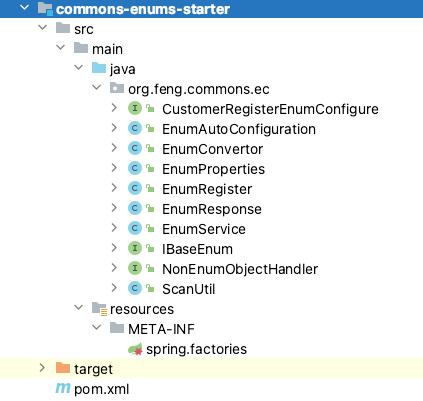Click the interface icon of CustomerRegisterEnumConfigure
The height and width of the screenshot is (401, 423).
tap(135, 108)
